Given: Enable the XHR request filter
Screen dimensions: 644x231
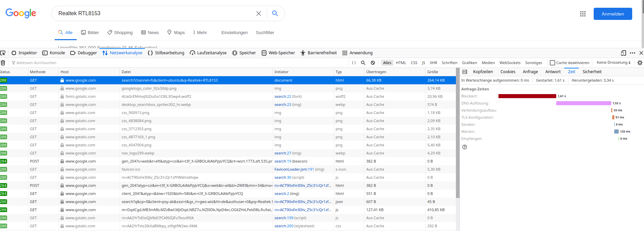Looking at the screenshot, I should pyautogui.click(x=433, y=63).
